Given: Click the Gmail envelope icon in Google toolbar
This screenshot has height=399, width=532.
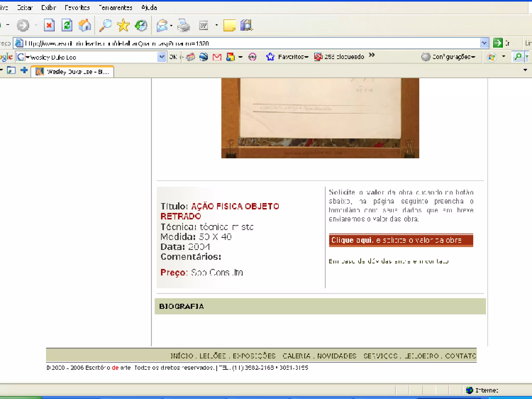Looking at the screenshot, I should click(217, 57).
